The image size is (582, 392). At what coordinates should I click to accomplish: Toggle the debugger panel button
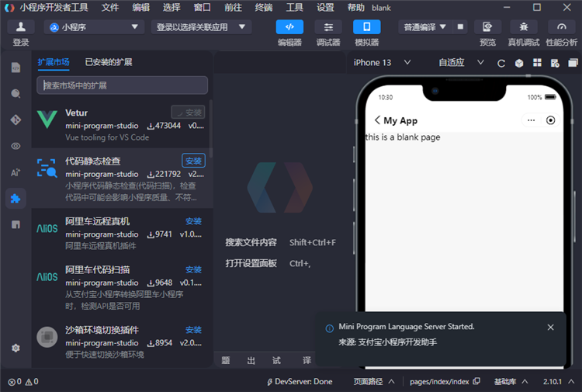[328, 27]
